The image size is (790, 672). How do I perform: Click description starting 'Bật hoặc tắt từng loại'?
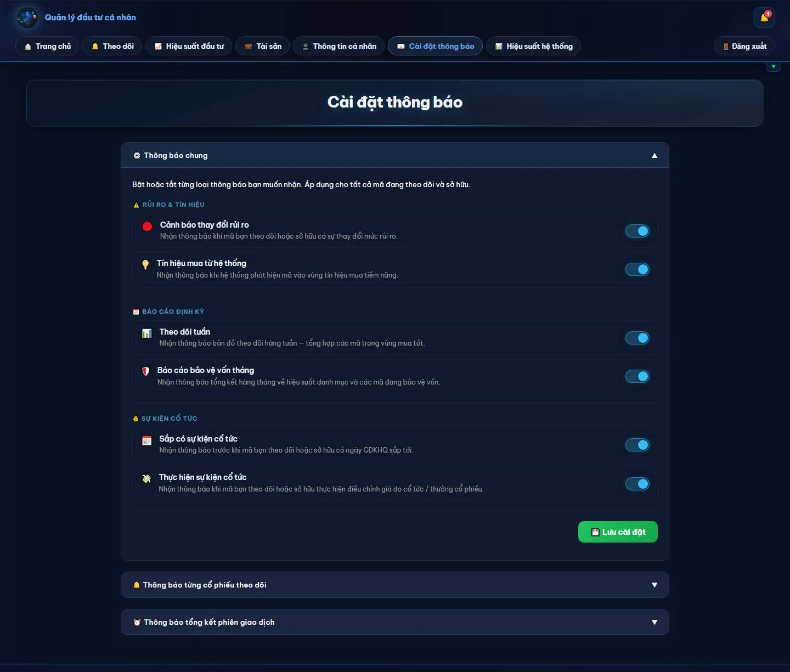tap(301, 185)
